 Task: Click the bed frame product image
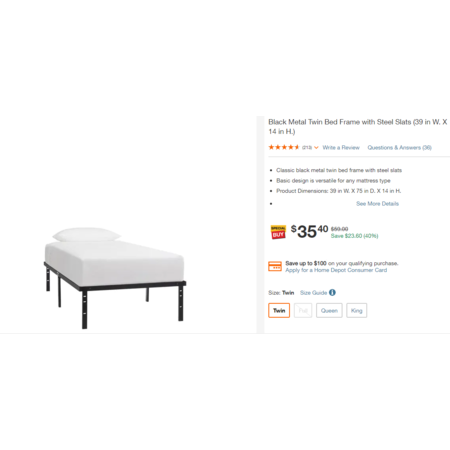[115, 278]
